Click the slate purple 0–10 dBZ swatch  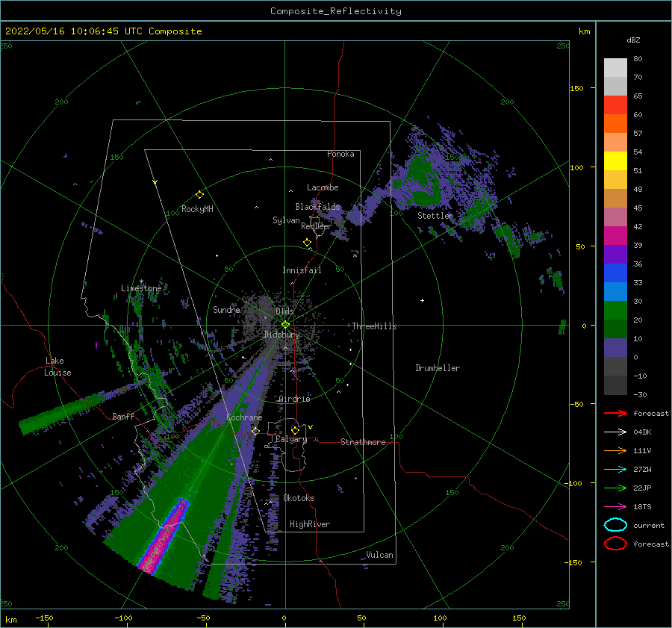615,348
